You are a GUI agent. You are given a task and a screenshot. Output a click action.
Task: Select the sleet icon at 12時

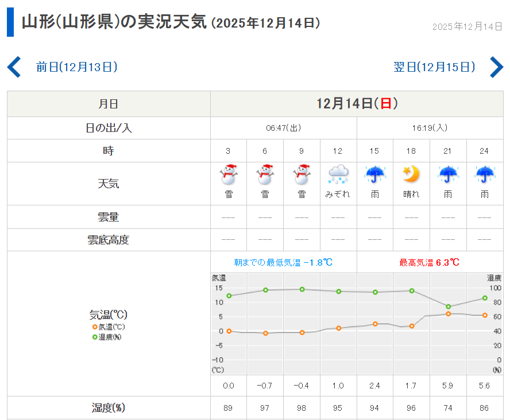(338, 174)
